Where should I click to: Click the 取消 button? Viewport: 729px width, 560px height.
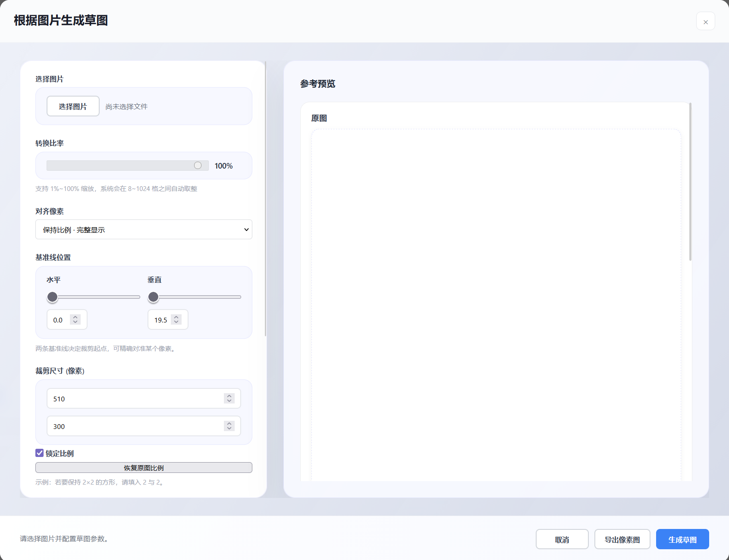(562, 539)
